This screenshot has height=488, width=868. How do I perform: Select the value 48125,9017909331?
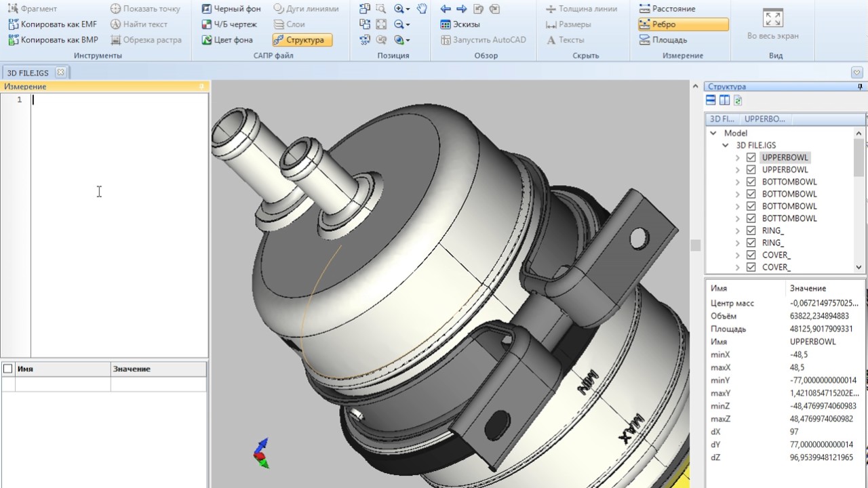821,329
